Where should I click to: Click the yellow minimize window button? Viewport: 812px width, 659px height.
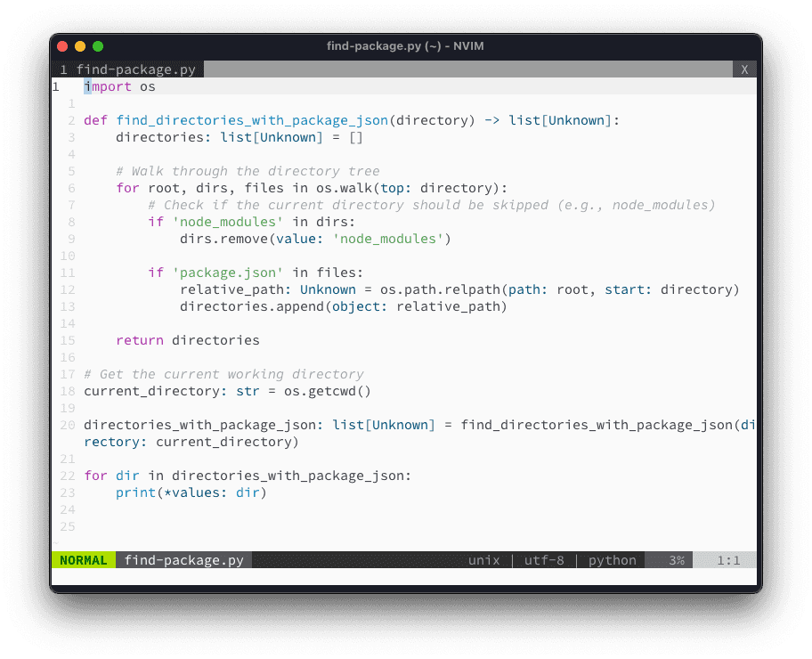pyautogui.click(x=80, y=46)
